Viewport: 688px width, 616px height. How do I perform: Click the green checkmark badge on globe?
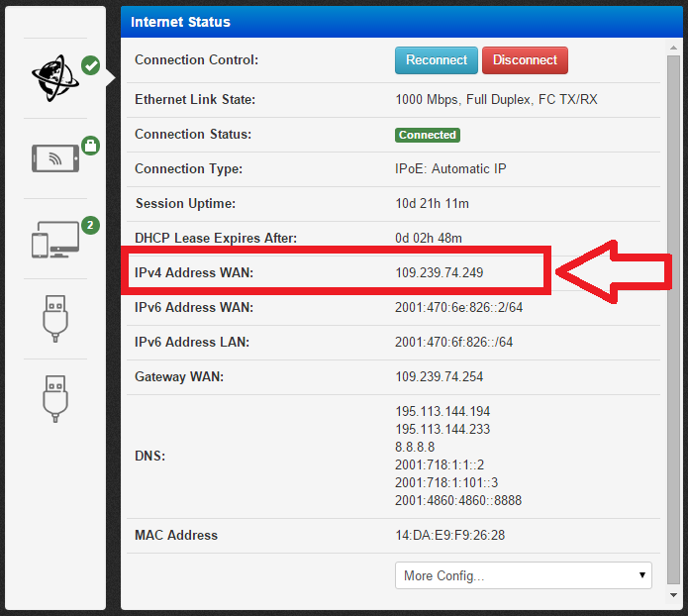point(90,65)
